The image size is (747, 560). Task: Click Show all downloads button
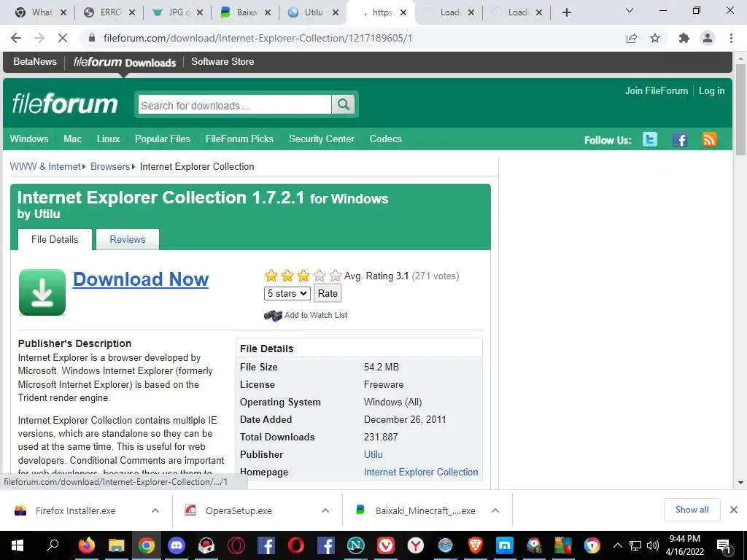[x=692, y=510]
